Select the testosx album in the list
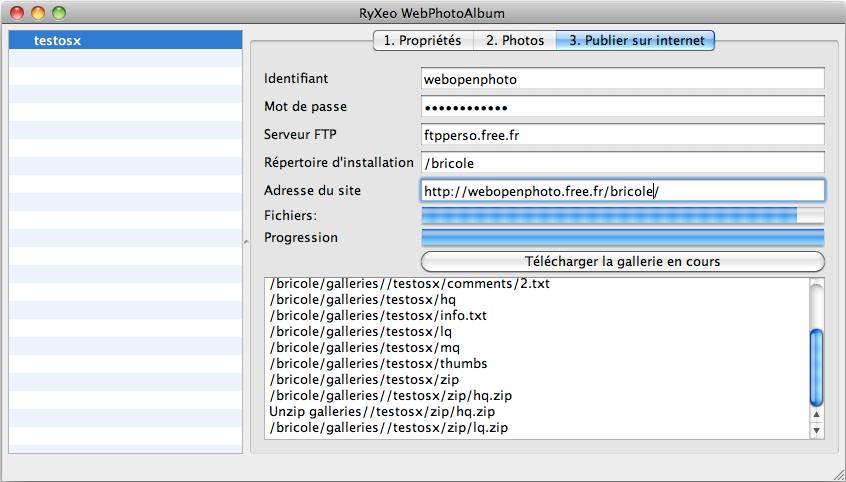The image size is (846, 482). pyautogui.click(x=125, y=40)
